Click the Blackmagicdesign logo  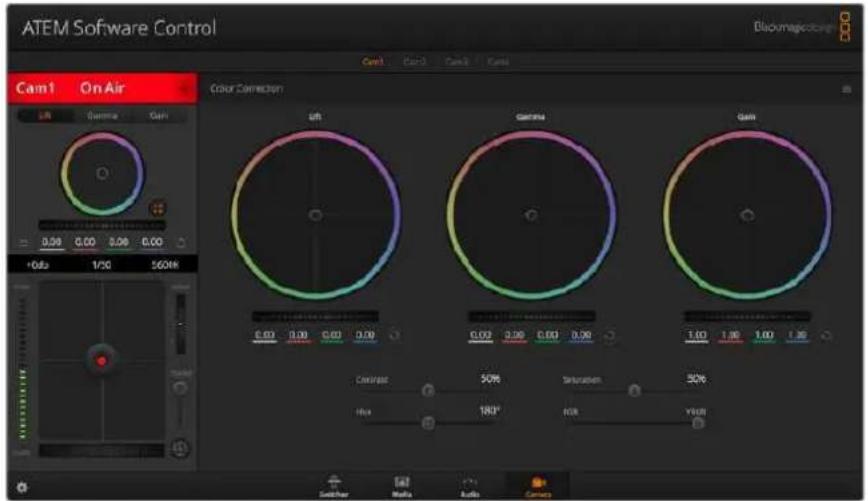802,27
